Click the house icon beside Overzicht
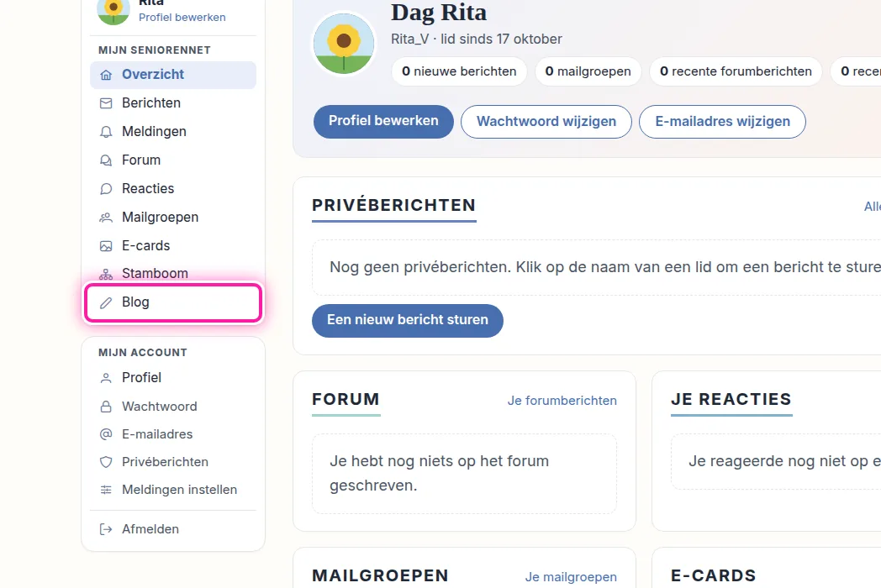Screen dimensions: 881x588 (x=106, y=75)
